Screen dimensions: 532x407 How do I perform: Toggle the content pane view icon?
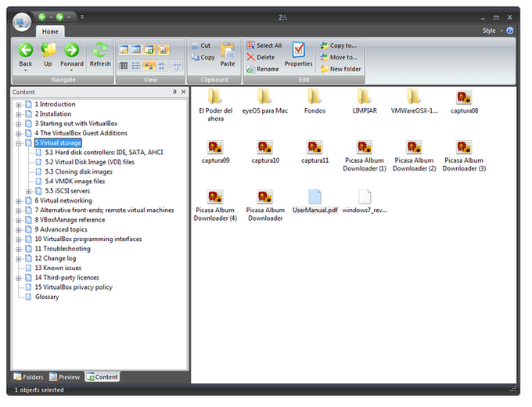149,49
